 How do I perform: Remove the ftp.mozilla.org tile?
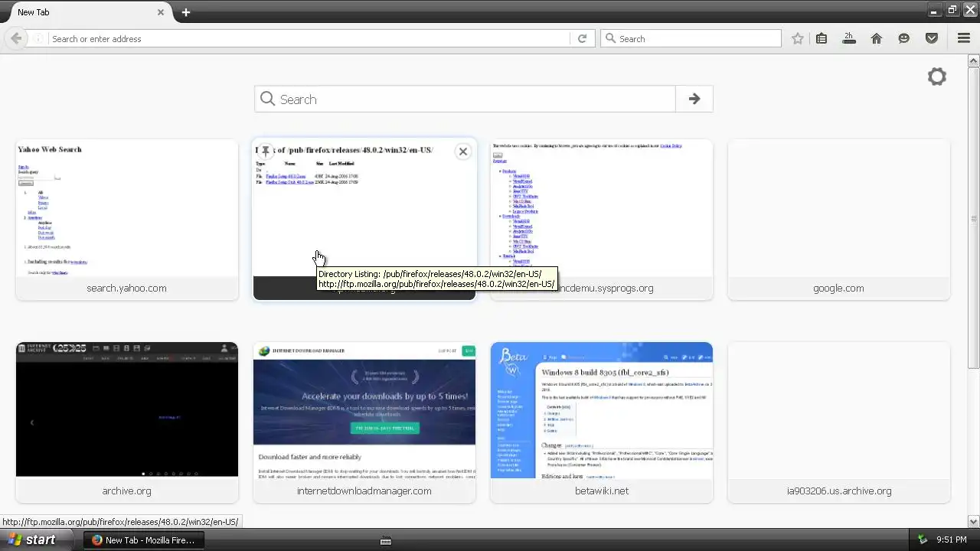462,152
